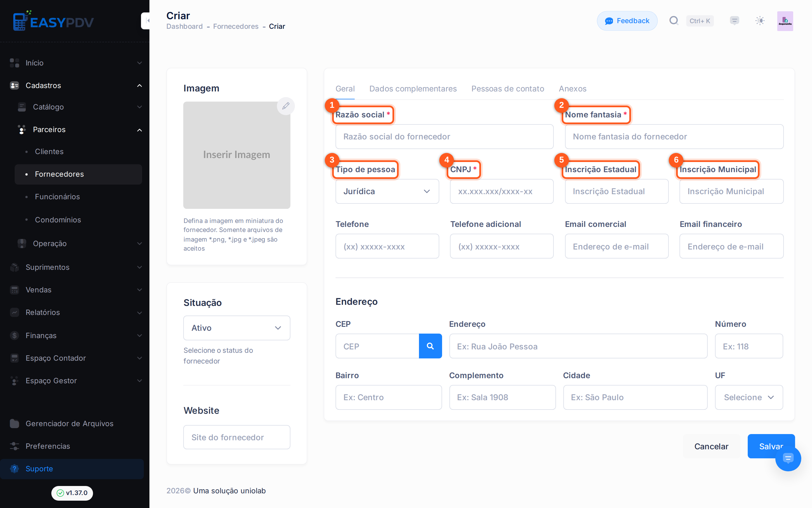The width and height of the screenshot is (812, 508).
Task: Focus the Cidade input field
Action: click(x=635, y=397)
